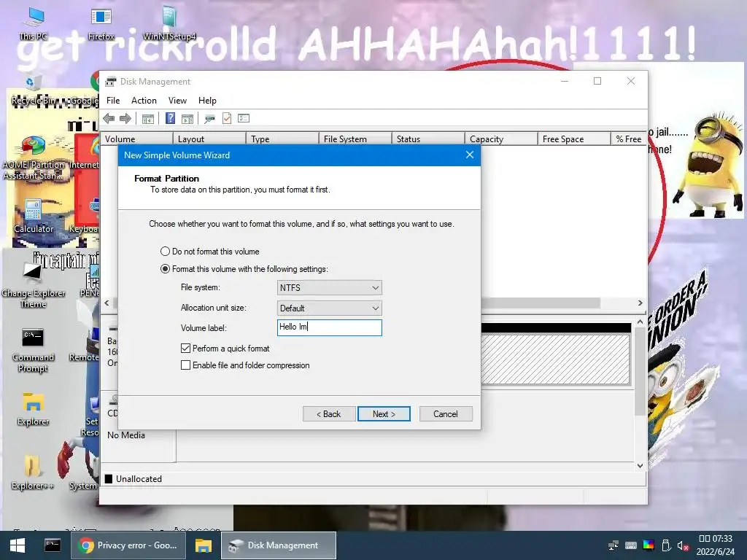Select the hatched unallocated disk region
The width and height of the screenshot is (747, 560).
pos(555,359)
